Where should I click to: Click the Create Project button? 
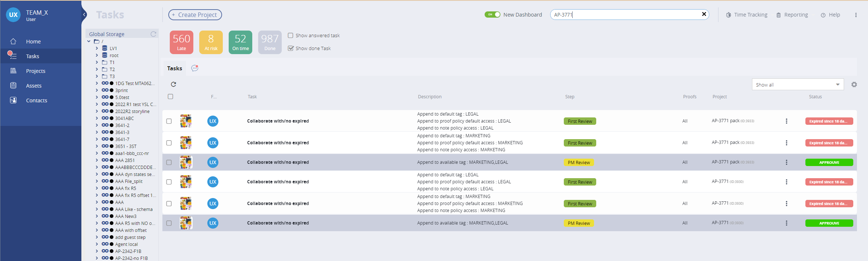click(x=195, y=15)
